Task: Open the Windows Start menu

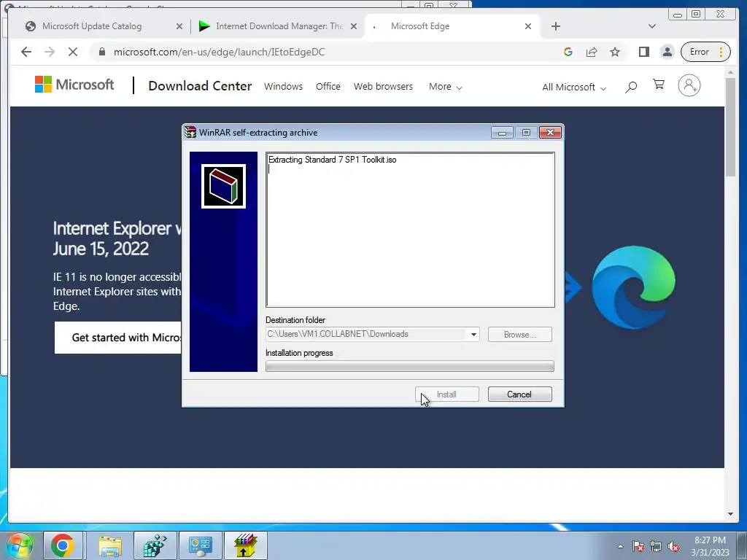Action: [19, 546]
